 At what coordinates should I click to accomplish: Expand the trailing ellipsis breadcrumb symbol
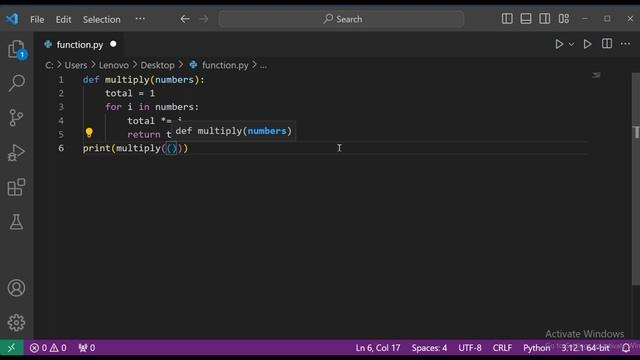(x=263, y=65)
